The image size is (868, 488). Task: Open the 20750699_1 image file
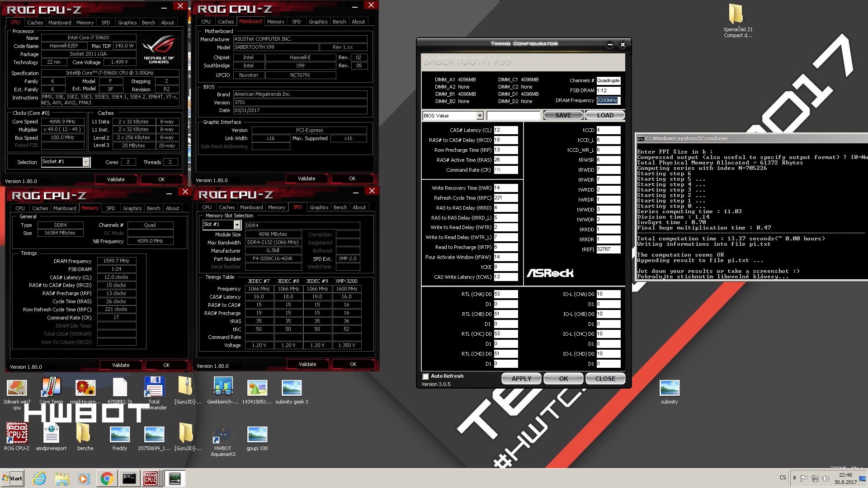(x=154, y=438)
